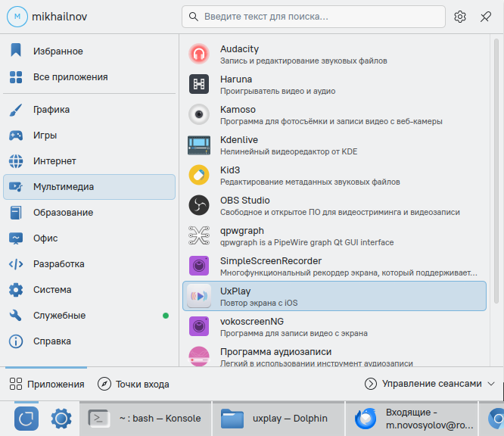Switch to the Точки входа tab
The height and width of the screenshot is (436, 504).
pos(133,384)
